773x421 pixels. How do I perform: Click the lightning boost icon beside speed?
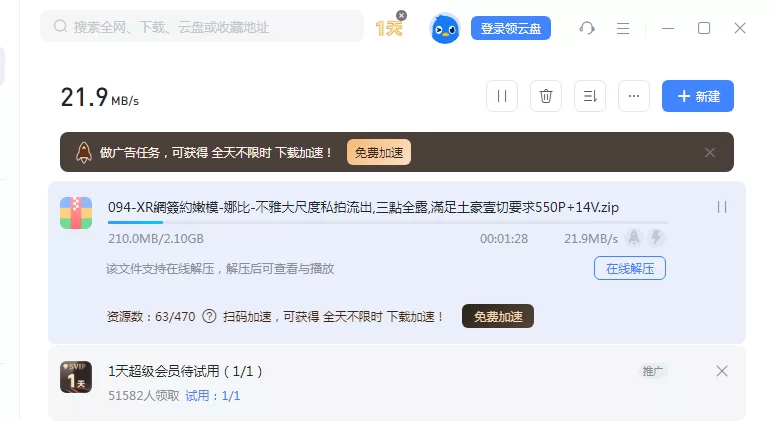coord(656,238)
